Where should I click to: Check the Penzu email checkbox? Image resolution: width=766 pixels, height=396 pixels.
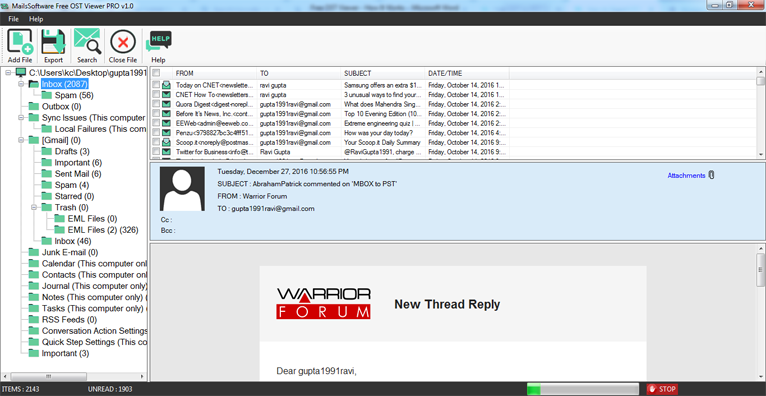156,132
